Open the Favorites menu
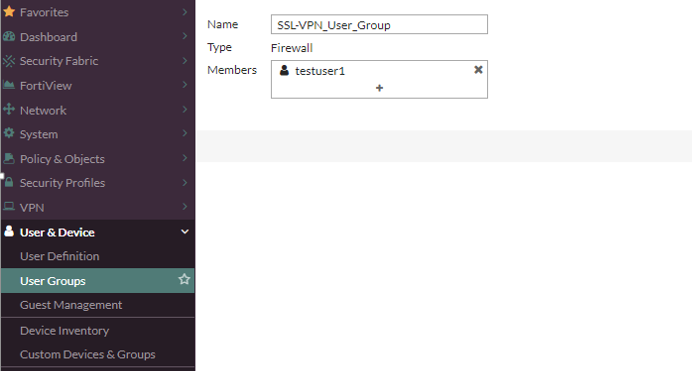 (x=98, y=12)
